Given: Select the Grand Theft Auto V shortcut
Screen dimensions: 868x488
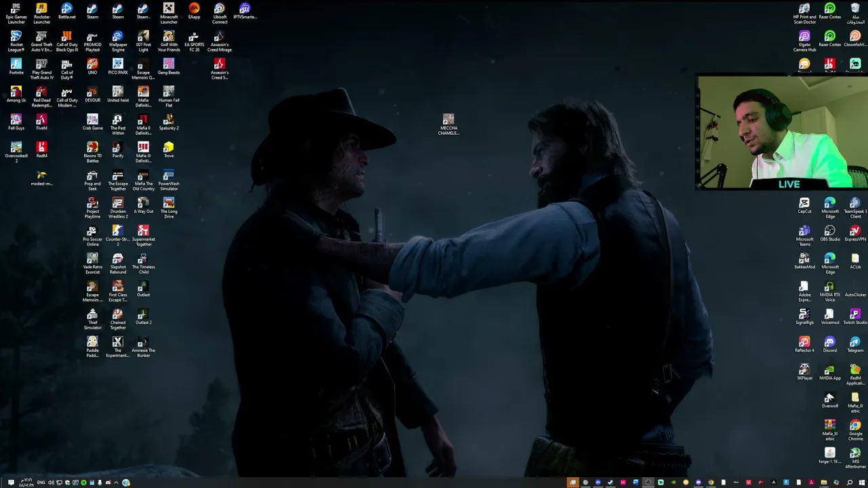Looking at the screenshot, I should pyautogui.click(x=41, y=41).
